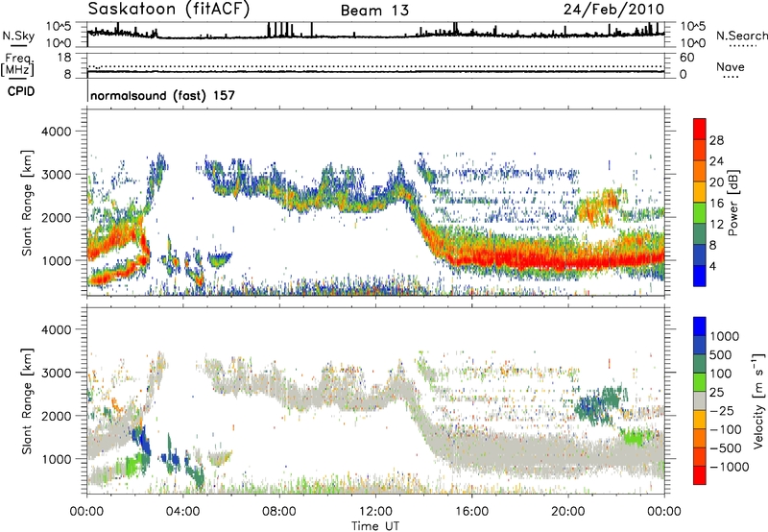Click the 500 label on Velocity colorbar

click(723, 355)
